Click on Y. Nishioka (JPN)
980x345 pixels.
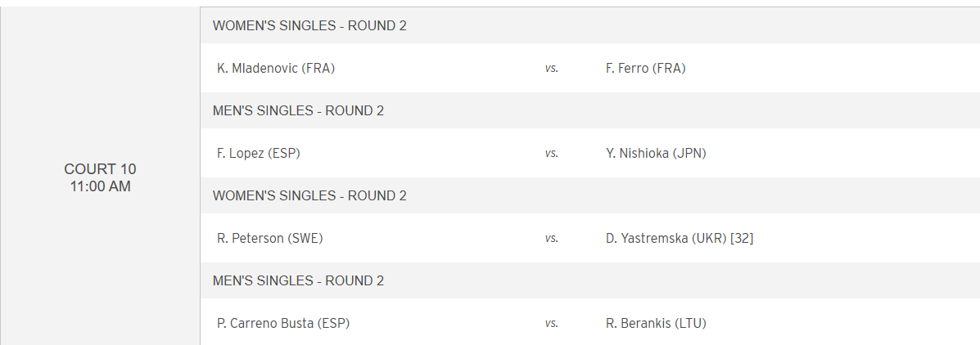point(656,154)
